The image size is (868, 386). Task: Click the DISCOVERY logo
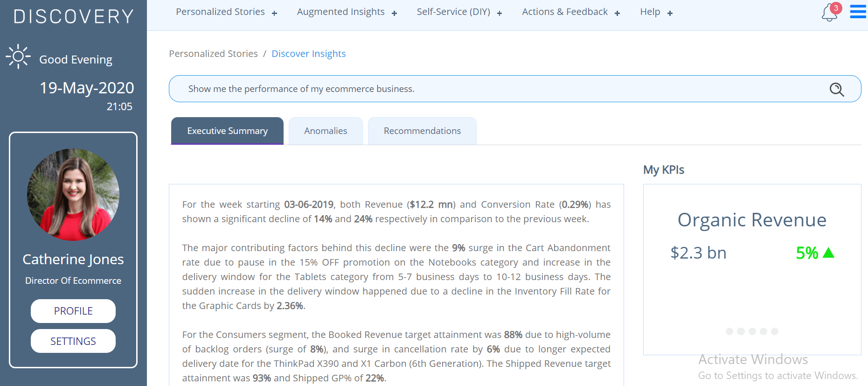pyautogui.click(x=74, y=16)
